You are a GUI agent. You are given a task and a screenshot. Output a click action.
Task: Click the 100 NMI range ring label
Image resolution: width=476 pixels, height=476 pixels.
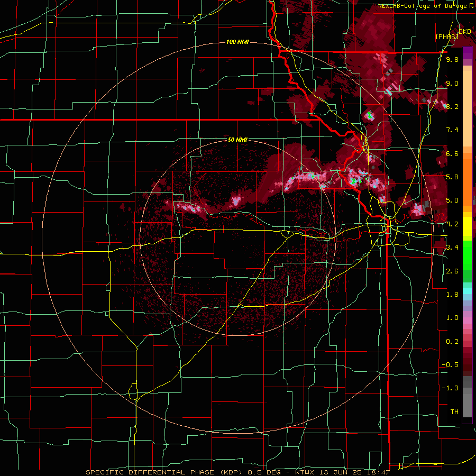[237, 42]
